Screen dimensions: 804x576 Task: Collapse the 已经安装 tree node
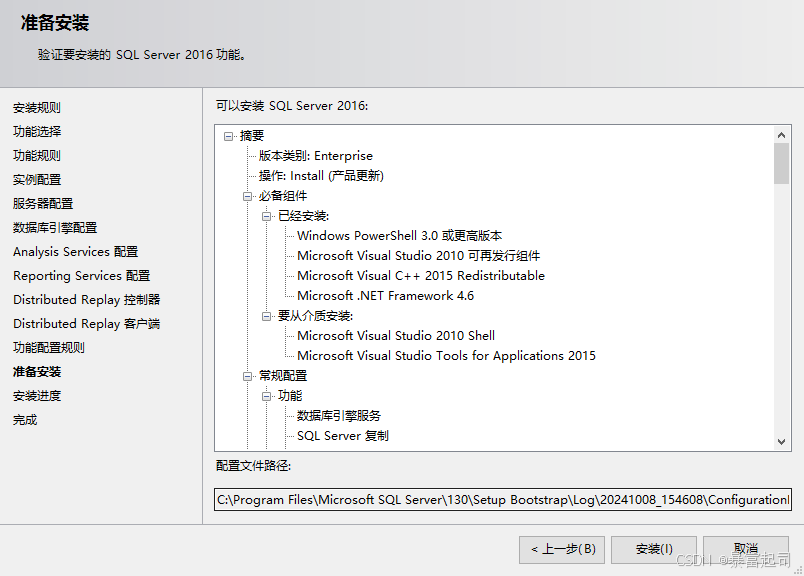pos(267,216)
